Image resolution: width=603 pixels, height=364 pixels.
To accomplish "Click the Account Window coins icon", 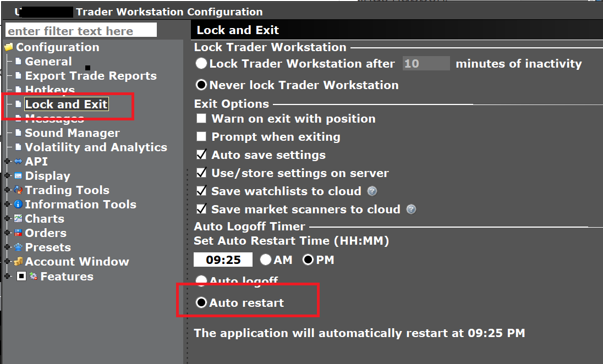I will point(18,261).
